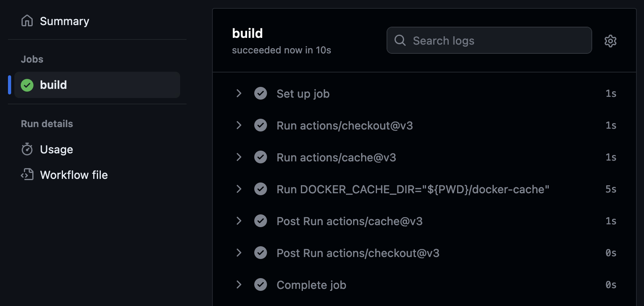The image size is (644, 306).
Task: Click the green success check beside build
Action: tap(27, 85)
